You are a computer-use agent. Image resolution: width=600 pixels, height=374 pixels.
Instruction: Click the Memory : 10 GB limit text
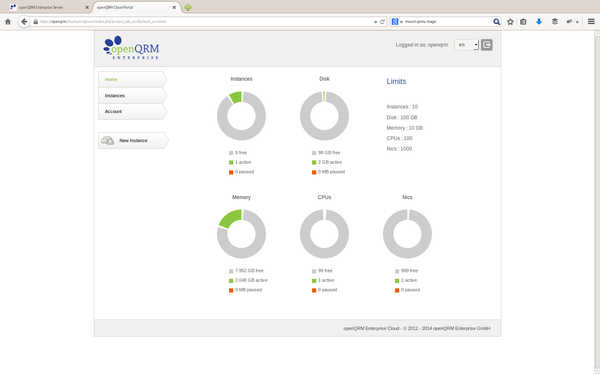coord(404,128)
